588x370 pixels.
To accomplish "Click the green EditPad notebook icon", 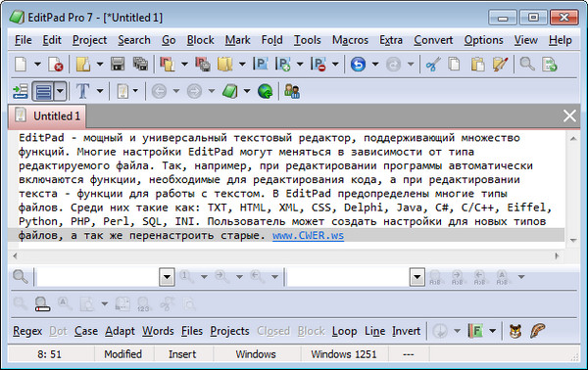I will (230, 91).
